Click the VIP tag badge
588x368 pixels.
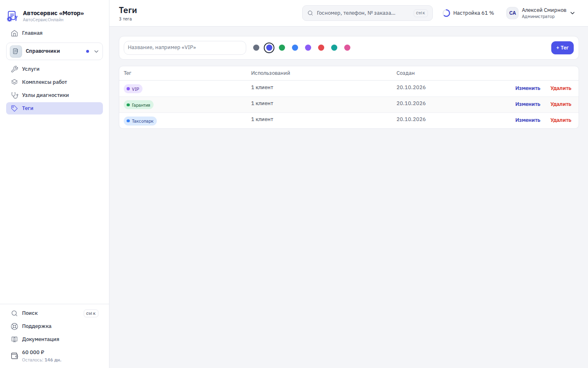[133, 89]
